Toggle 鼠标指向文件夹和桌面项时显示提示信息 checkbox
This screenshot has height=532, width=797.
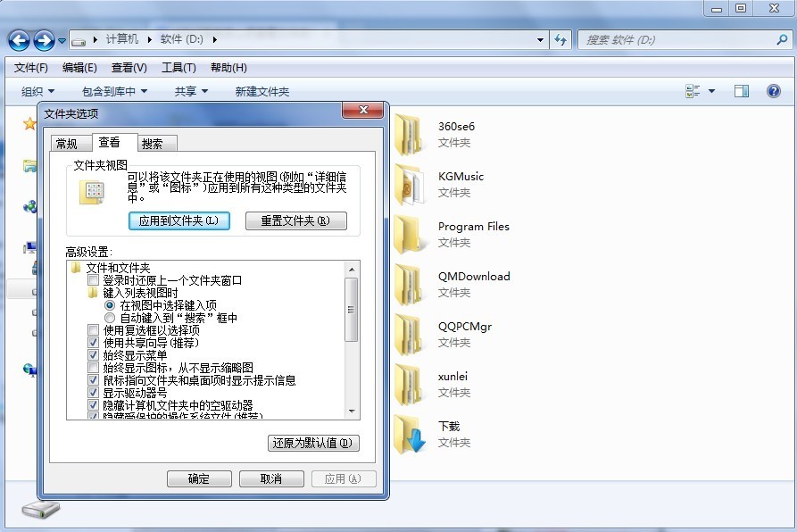click(93, 380)
